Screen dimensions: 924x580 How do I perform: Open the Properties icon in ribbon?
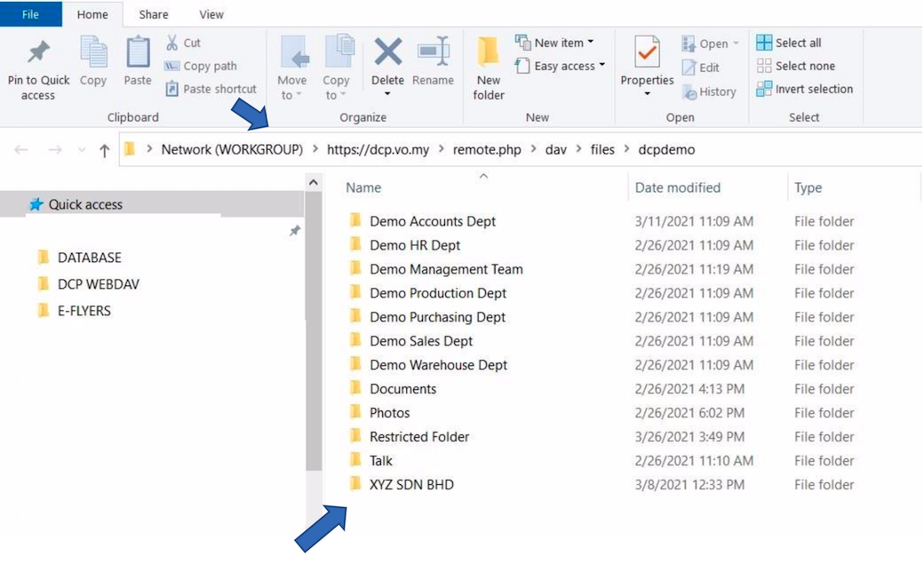pos(647,53)
